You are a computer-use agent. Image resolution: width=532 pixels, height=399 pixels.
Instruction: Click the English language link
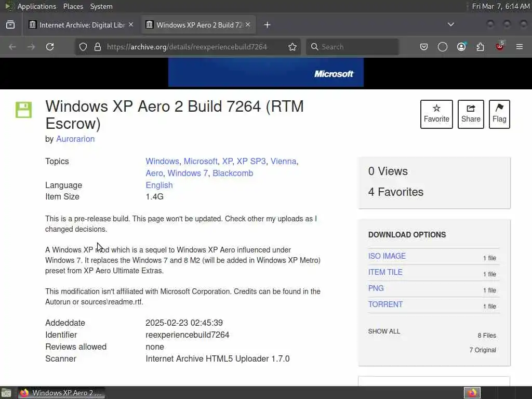[159, 185]
